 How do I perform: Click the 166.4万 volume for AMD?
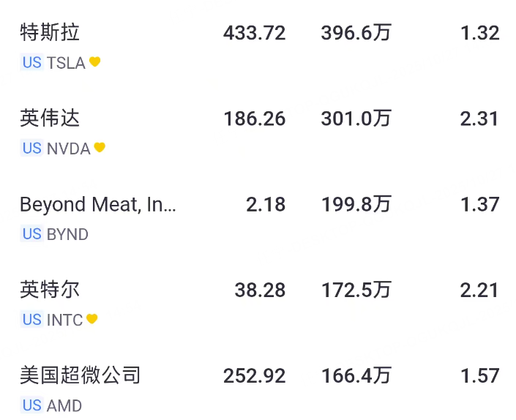coord(356,375)
